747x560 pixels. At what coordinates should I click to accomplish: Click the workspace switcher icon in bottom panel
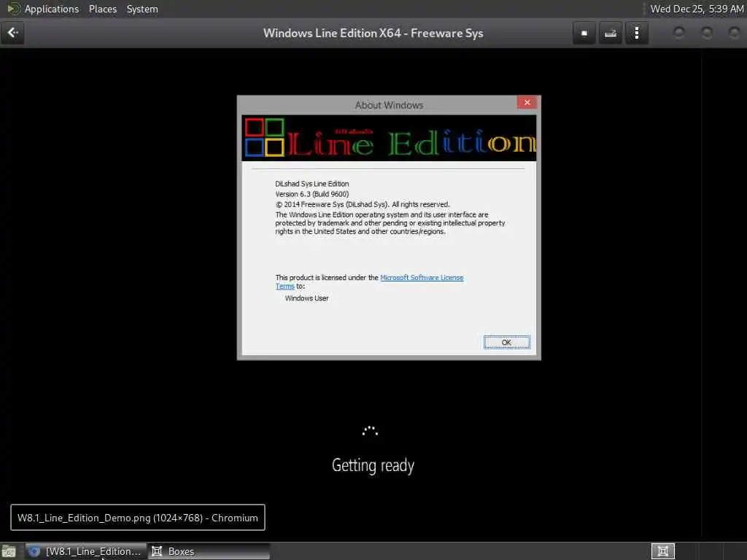[662, 551]
